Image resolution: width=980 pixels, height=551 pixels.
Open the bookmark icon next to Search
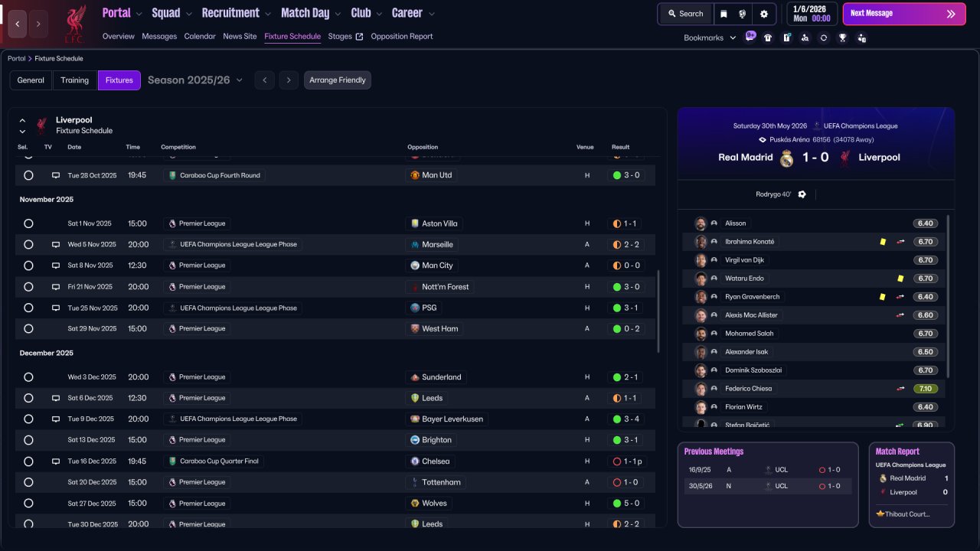(x=724, y=14)
